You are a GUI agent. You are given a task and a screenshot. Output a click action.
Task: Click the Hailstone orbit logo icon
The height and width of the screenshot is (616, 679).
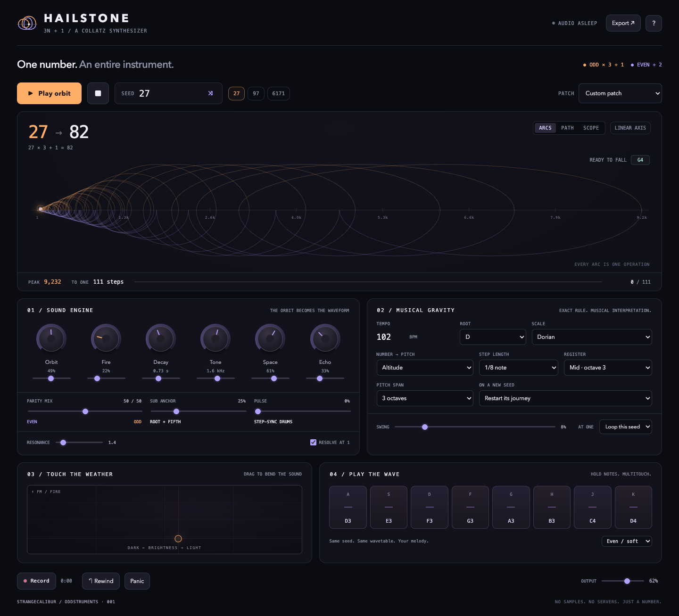(27, 23)
